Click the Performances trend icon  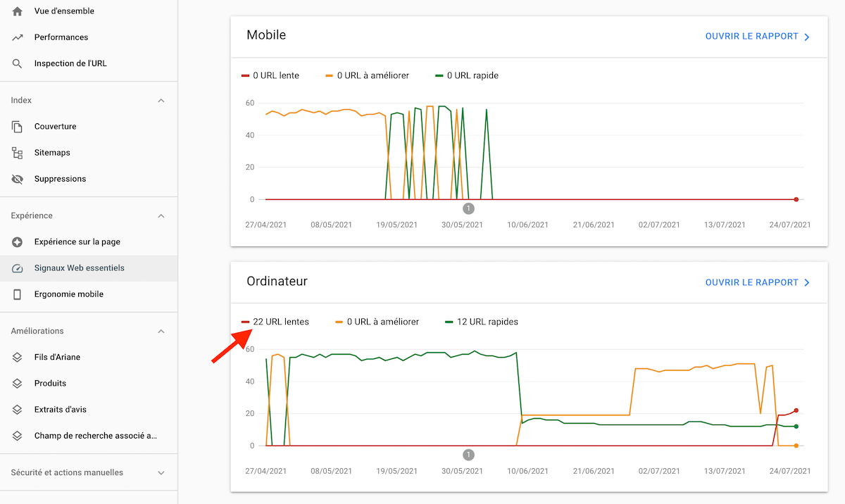[18, 37]
